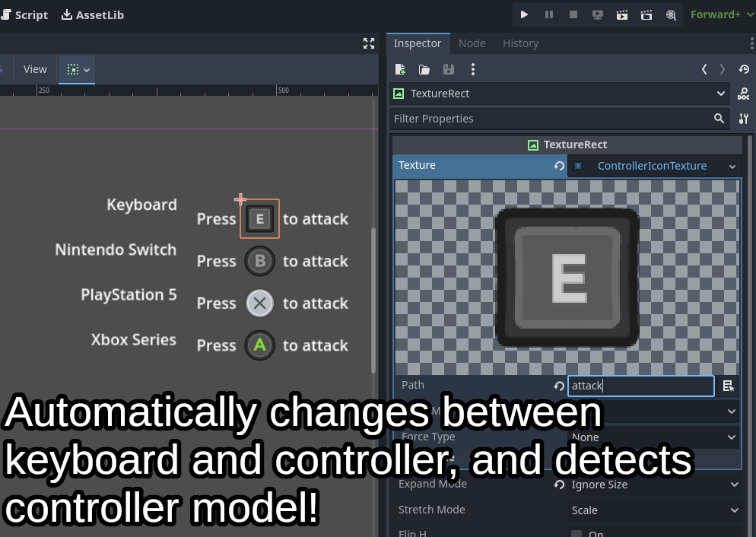Image resolution: width=756 pixels, height=537 pixels.
Task: Toggle the Flip H checkbox
Action: pos(577,533)
